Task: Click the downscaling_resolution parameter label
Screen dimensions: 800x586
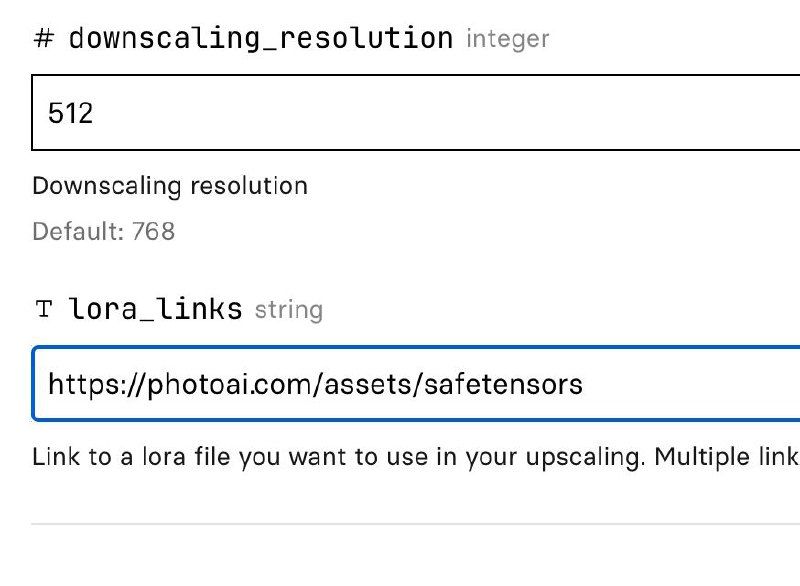Action: point(260,40)
